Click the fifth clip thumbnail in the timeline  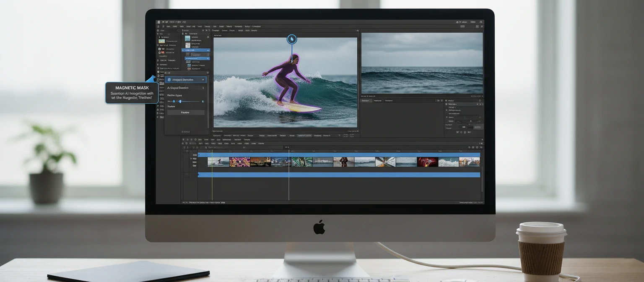(x=301, y=162)
